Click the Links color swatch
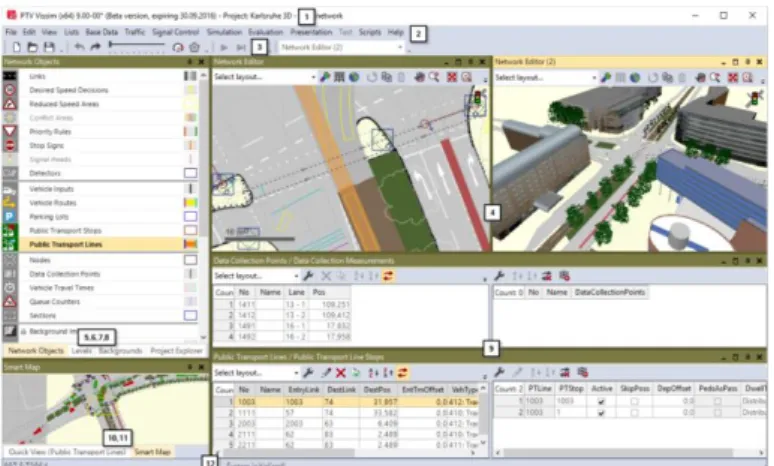Image resolution: width=774 pixels, height=466 pixels. click(191, 76)
